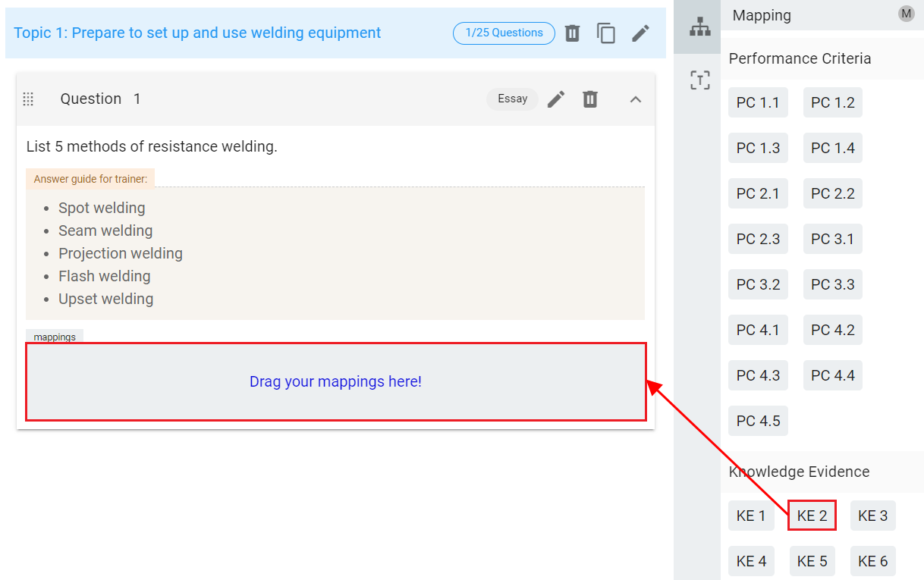Viewport: 924px width, 580px height.
Task: Edit Topic 1 title with the pencil icon
Action: [641, 33]
